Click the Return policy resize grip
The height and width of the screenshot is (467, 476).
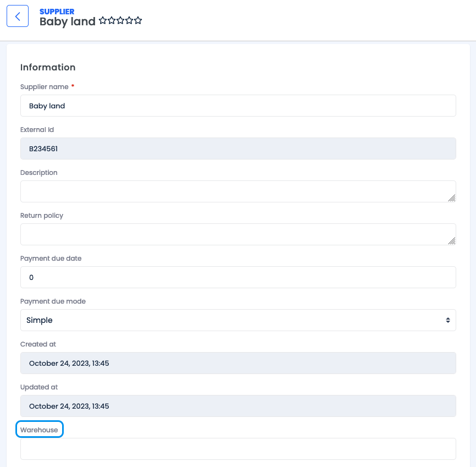pyautogui.click(x=452, y=241)
